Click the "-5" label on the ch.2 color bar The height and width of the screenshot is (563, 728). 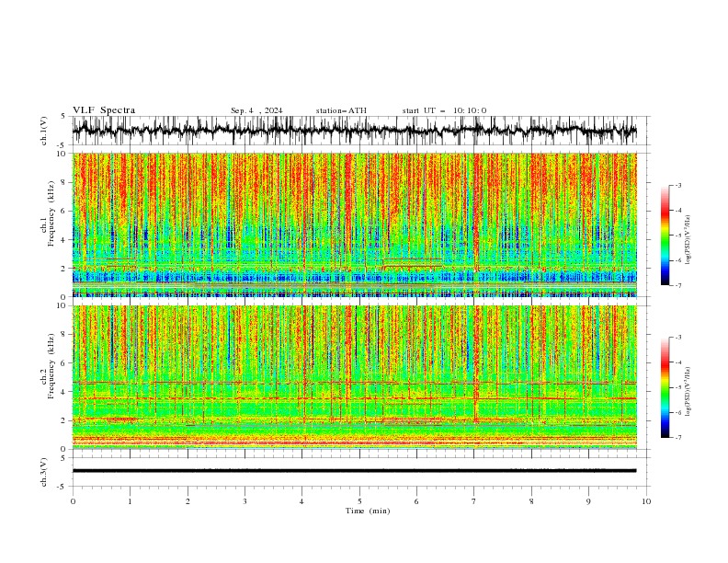click(677, 387)
